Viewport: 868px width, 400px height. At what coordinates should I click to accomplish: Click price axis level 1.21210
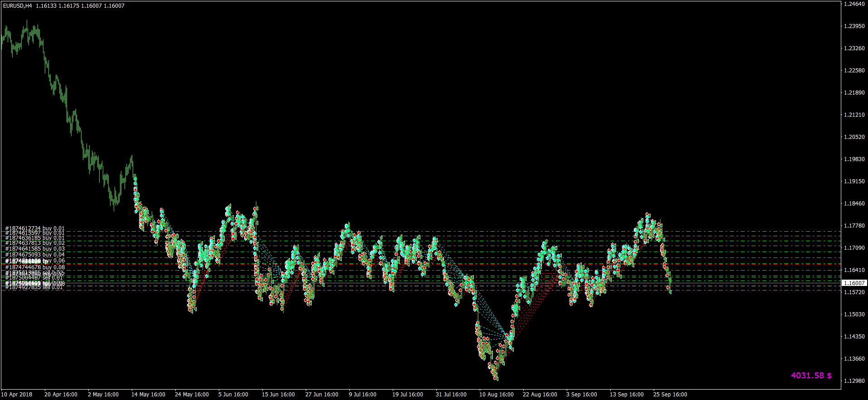coord(854,115)
